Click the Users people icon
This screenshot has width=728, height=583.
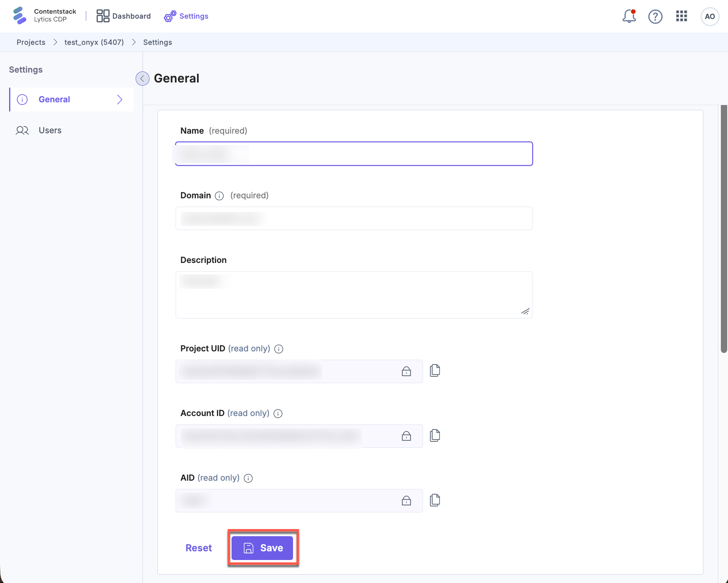coord(22,130)
